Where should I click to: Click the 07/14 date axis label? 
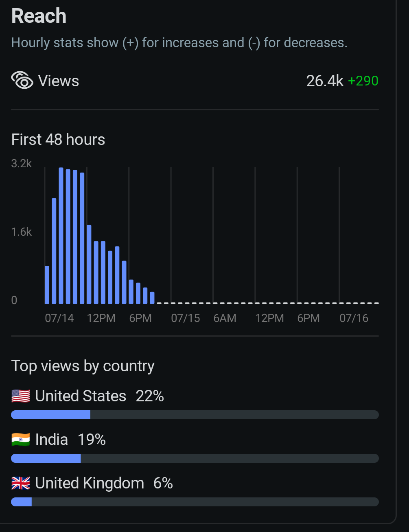click(59, 318)
